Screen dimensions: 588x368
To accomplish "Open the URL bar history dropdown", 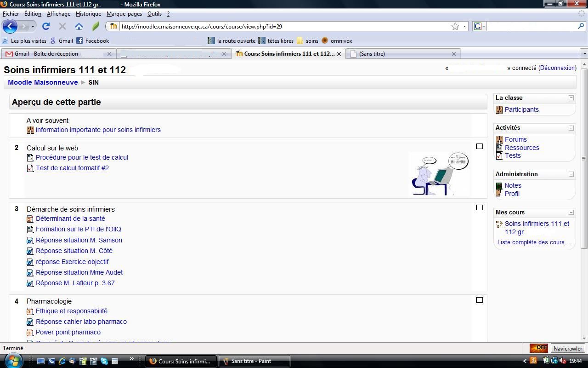I will (x=464, y=26).
